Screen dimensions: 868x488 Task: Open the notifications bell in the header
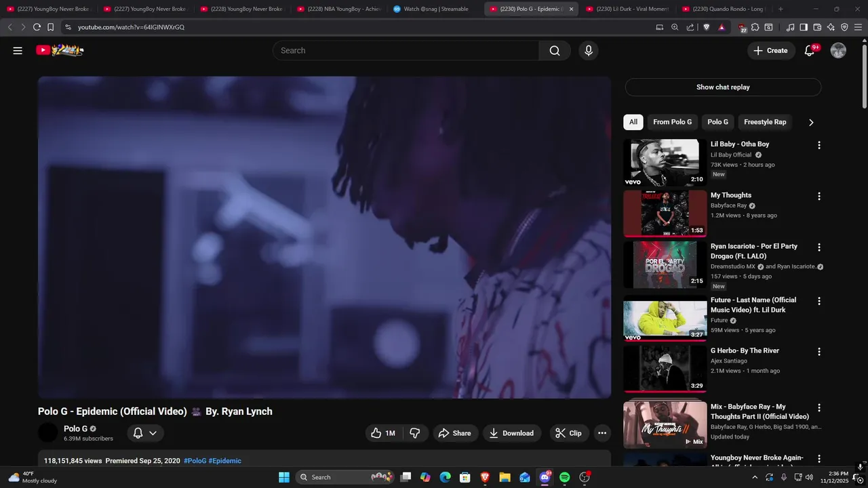tap(810, 51)
